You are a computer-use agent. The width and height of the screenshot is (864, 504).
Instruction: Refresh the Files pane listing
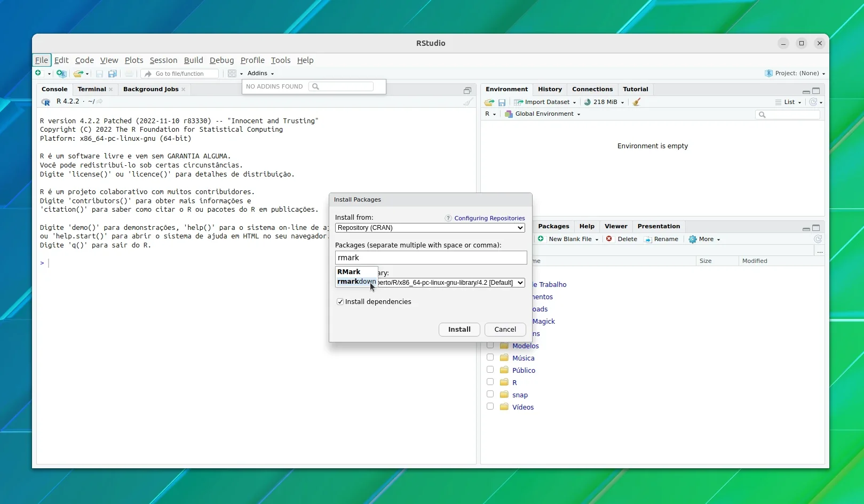(x=818, y=239)
